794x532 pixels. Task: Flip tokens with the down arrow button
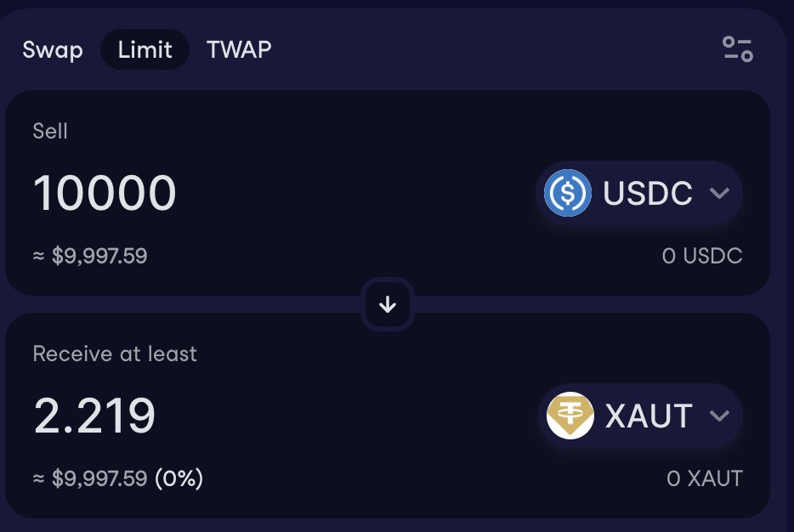pos(388,304)
